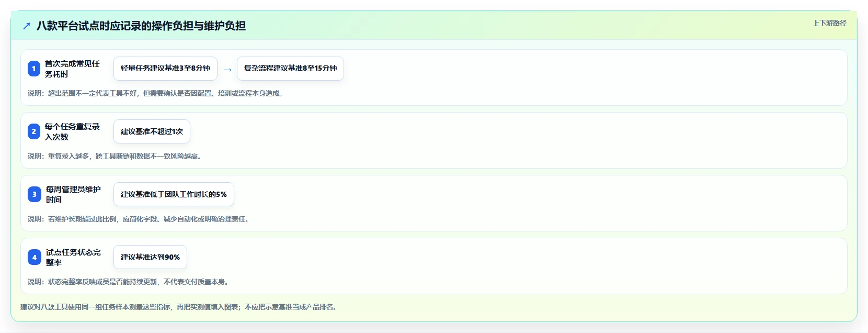This screenshot has width=868, height=333.
Task: Click the 轻量任务建议基准3至8分钟 chip
Action: click(x=165, y=69)
